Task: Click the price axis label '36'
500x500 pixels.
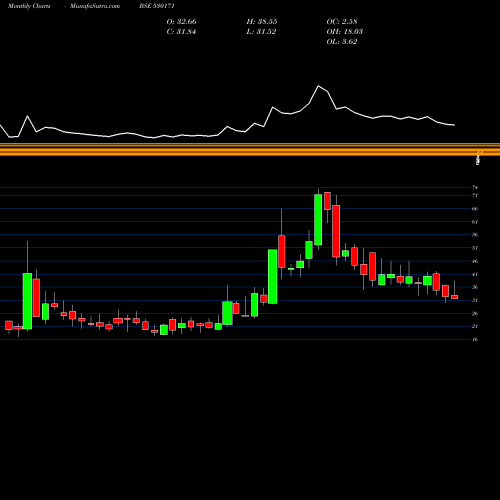Action: (x=475, y=287)
